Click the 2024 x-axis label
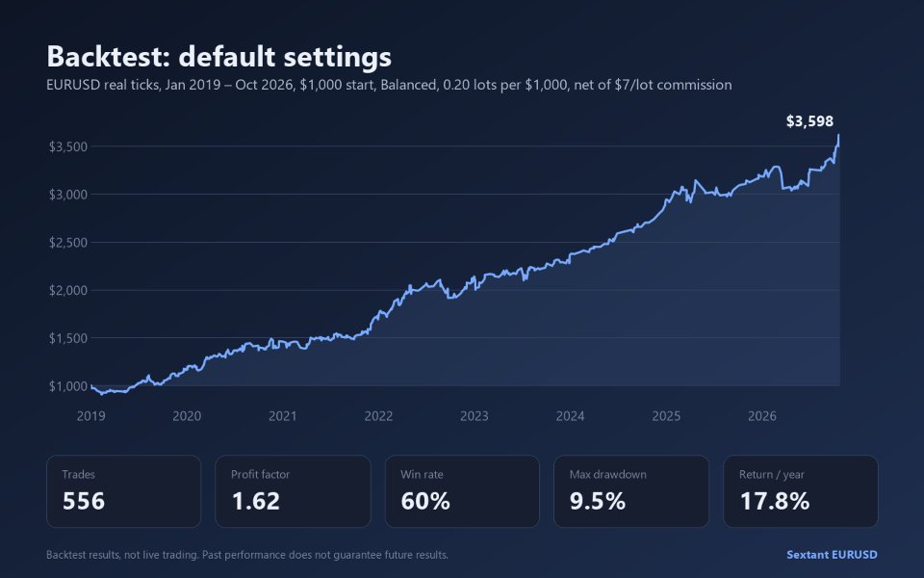This screenshot has height=578, width=924. [570, 416]
